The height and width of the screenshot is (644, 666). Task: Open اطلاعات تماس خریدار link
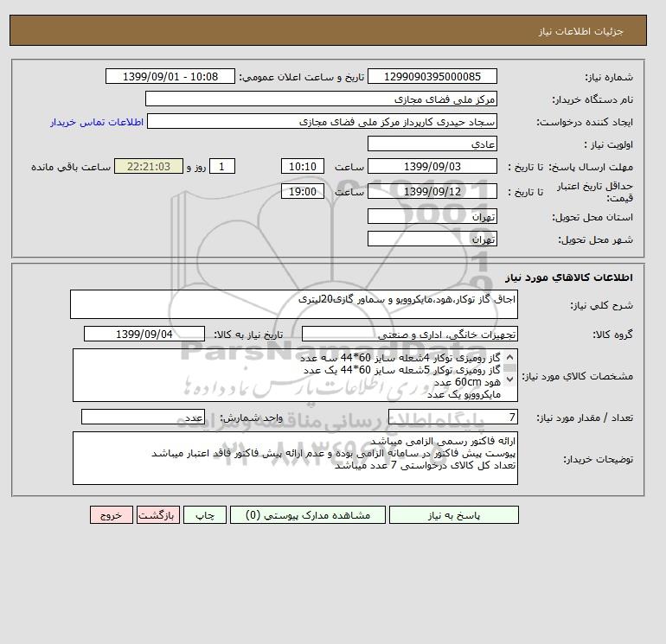point(97,122)
